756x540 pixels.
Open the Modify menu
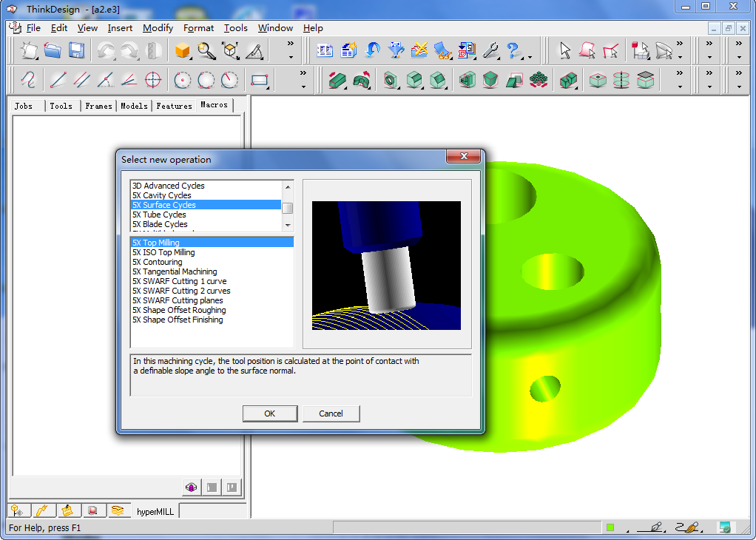158,28
